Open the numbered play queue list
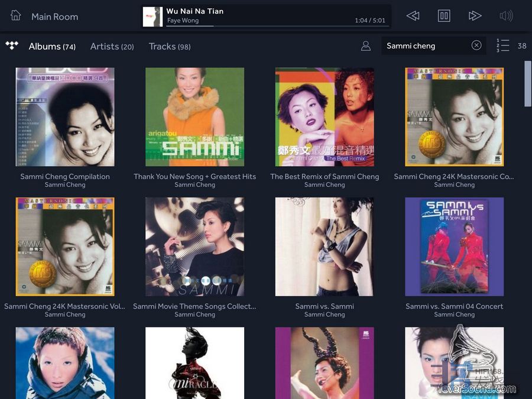Image resolution: width=532 pixels, height=399 pixels. pos(502,46)
